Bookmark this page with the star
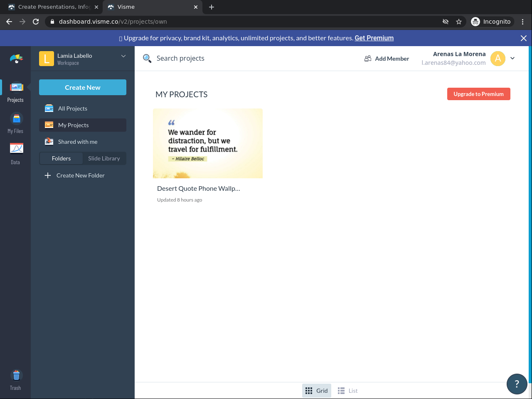This screenshot has height=399, width=532. [x=459, y=22]
